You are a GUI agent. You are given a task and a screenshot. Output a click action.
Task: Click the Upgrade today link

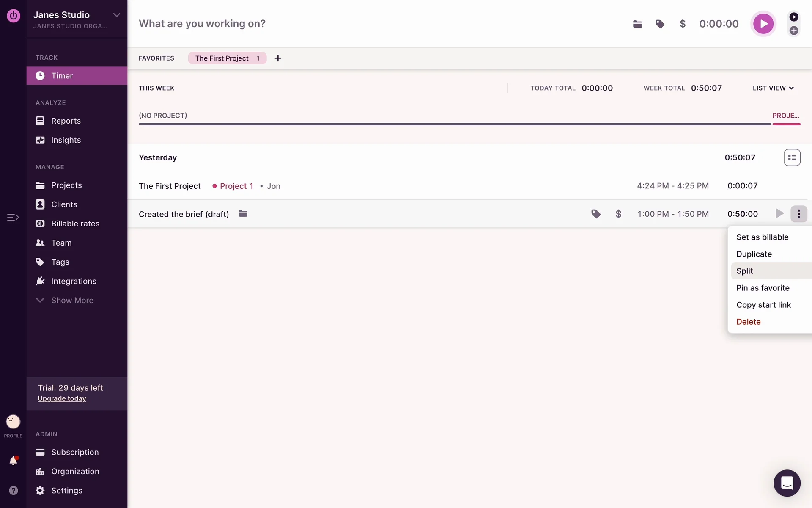[x=62, y=398]
